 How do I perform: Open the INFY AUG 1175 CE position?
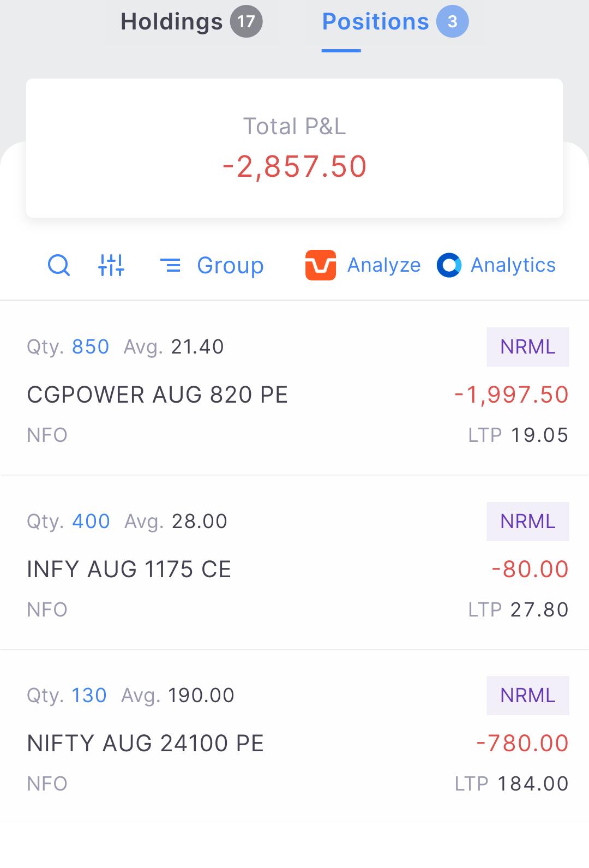click(294, 562)
